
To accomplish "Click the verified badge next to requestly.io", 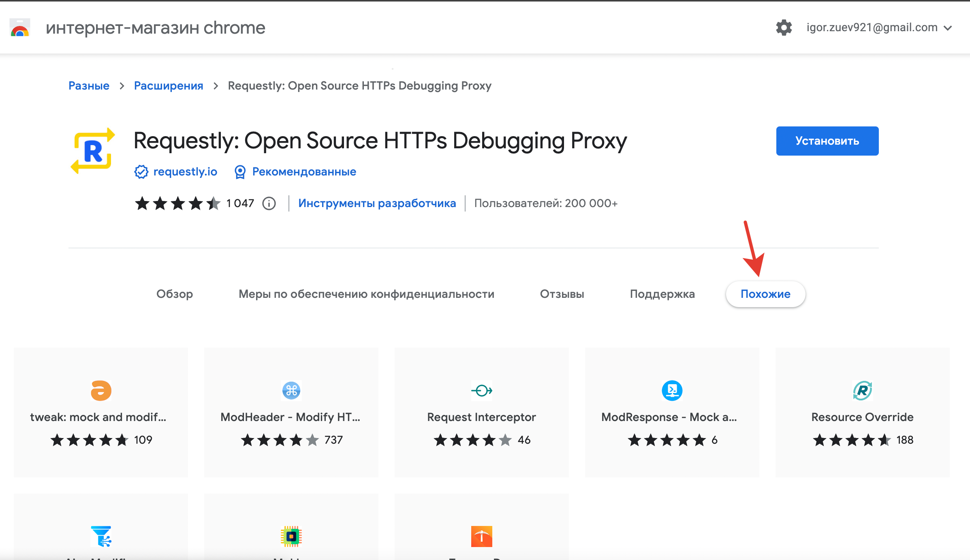I will (x=141, y=172).
